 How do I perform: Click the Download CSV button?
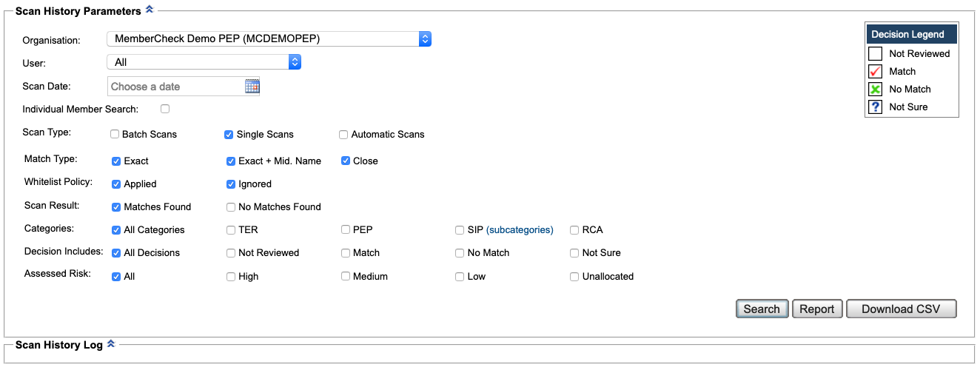(x=902, y=309)
